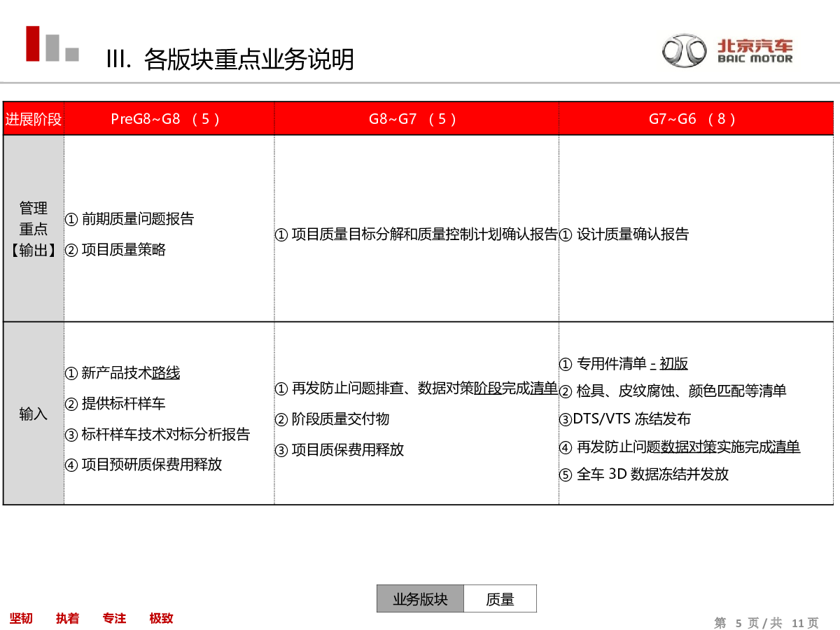Viewport: 840px width, 630px height.
Task: Select the 设计质量确认报告 entry
Action: pyautogui.click(x=624, y=234)
